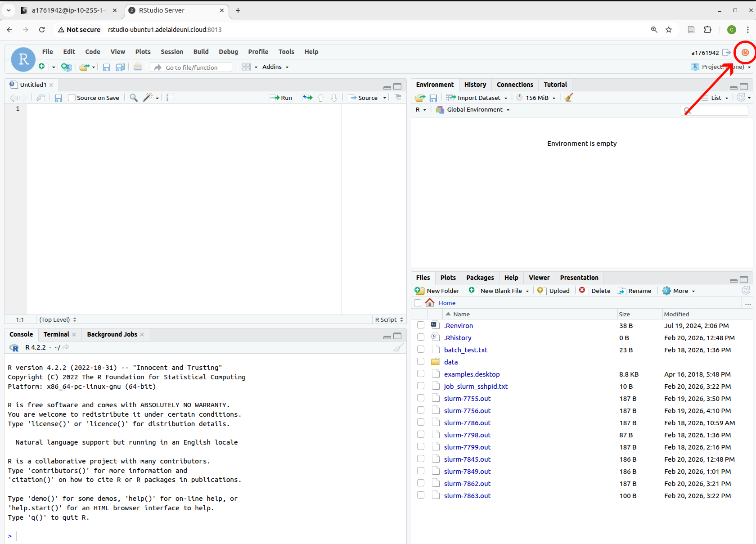The height and width of the screenshot is (544, 756).
Task: Click the View working directory arrow in console
Action: pos(66,347)
